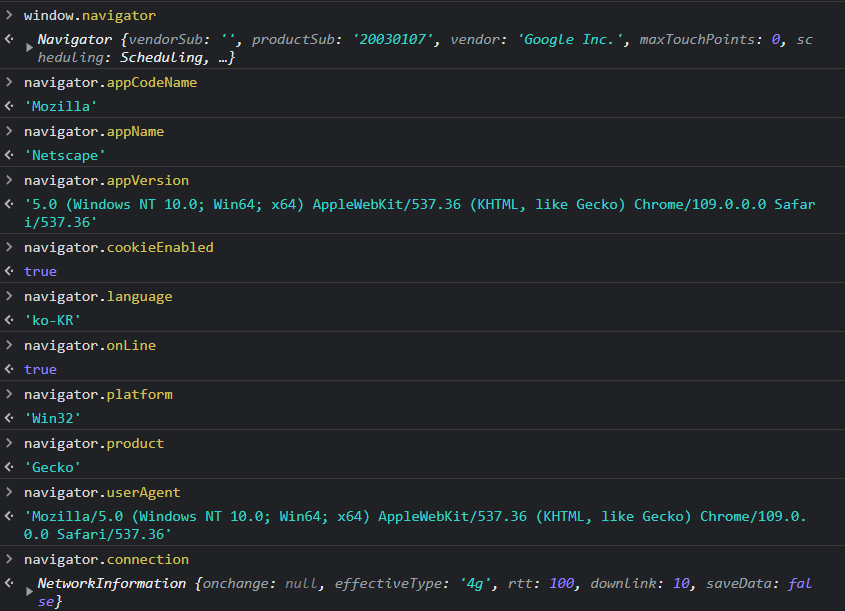This screenshot has height=611, width=845.
Task: Select the 'Mozilla' output value
Action: click(60, 106)
